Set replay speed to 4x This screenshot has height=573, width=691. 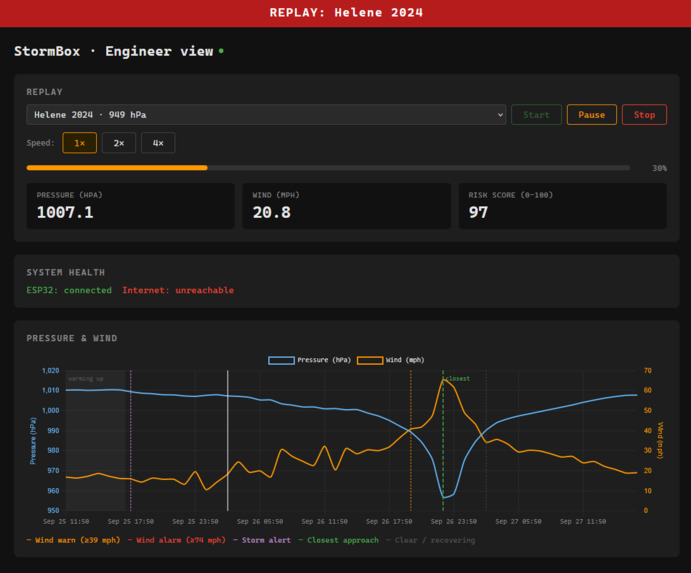point(158,143)
